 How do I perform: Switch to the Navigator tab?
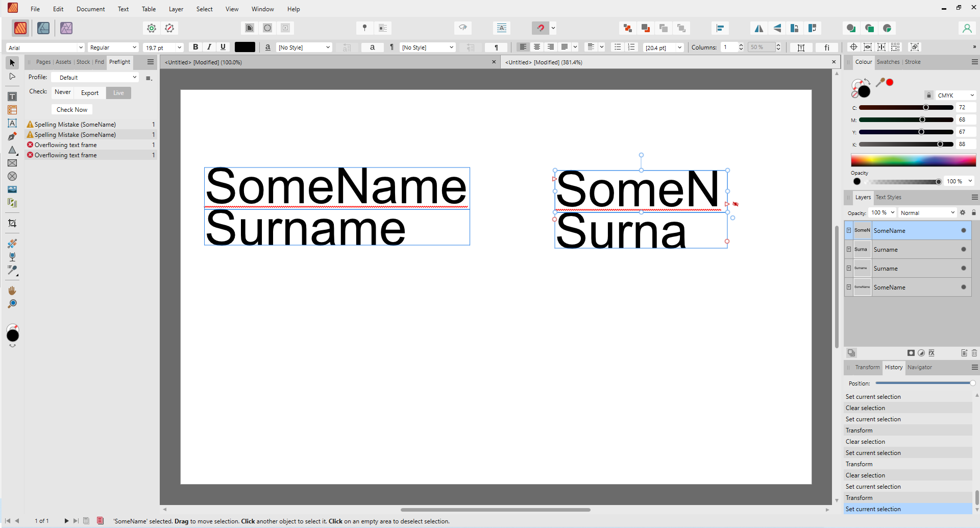(x=920, y=367)
